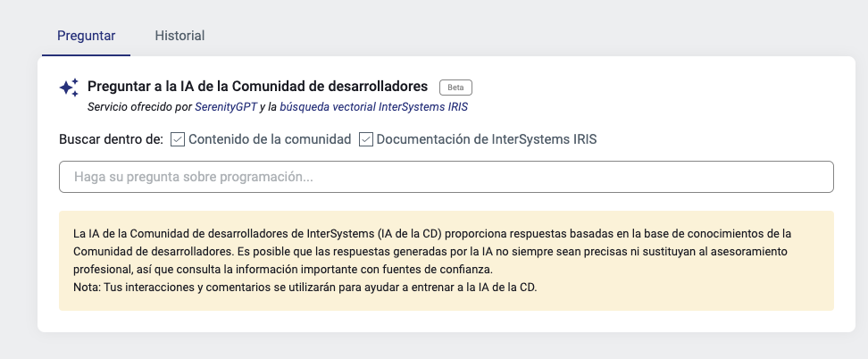This screenshot has width=868, height=359.
Task: Click the Beta badge next to the title
Action: (x=455, y=88)
